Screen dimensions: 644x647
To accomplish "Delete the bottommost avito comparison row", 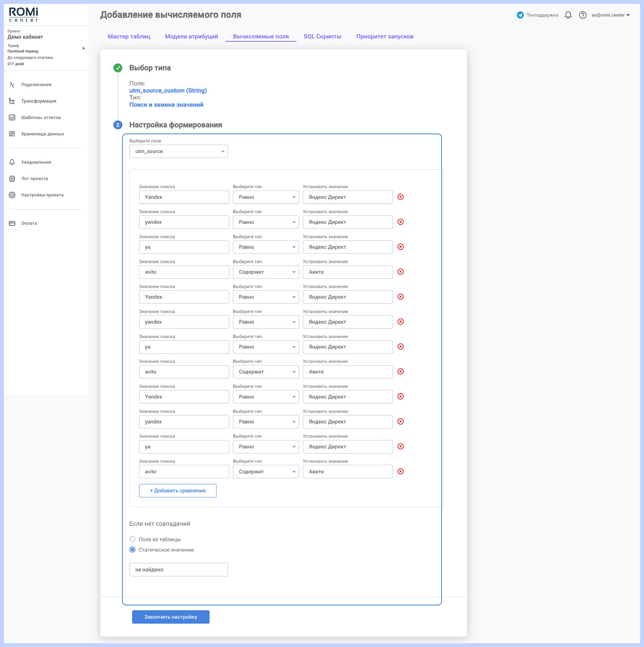I will tap(401, 471).
